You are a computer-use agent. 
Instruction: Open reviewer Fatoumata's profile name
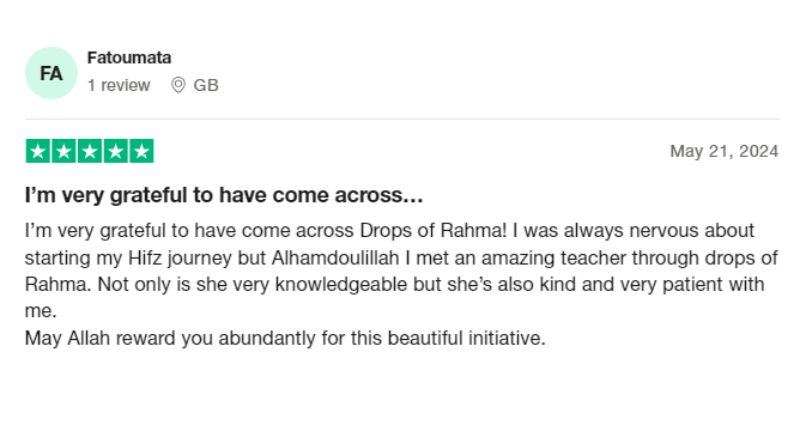point(129,58)
